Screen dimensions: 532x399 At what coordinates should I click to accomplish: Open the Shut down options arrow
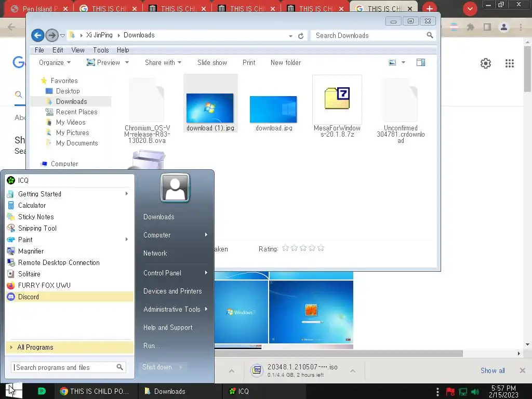coord(181,367)
